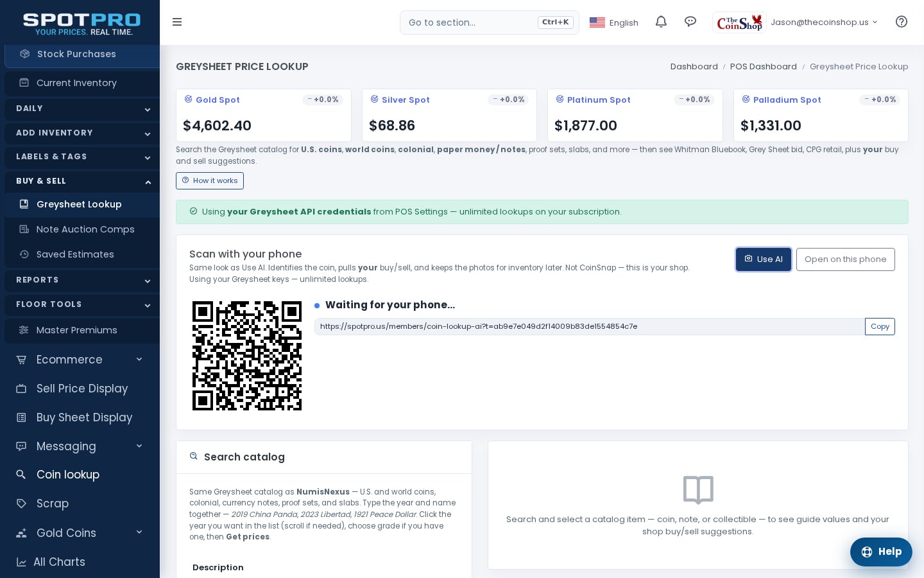Follow the Dashboard breadcrumb link

coord(694,66)
